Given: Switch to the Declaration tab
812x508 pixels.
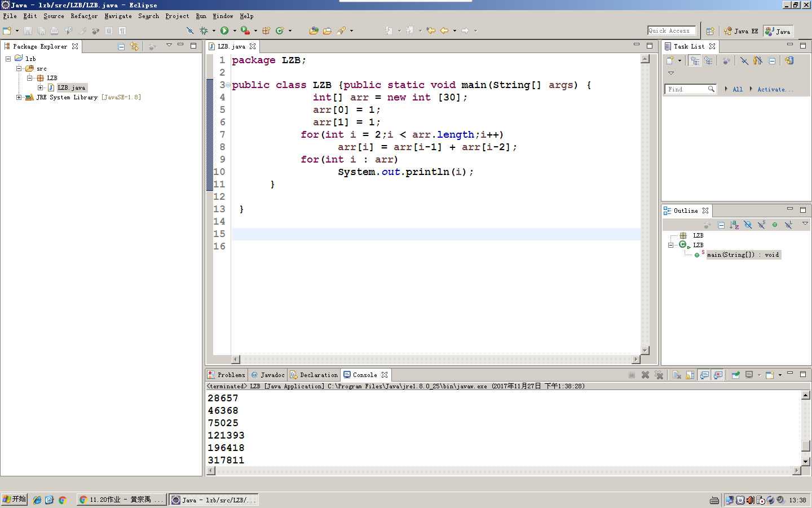Looking at the screenshot, I should pyautogui.click(x=314, y=375).
